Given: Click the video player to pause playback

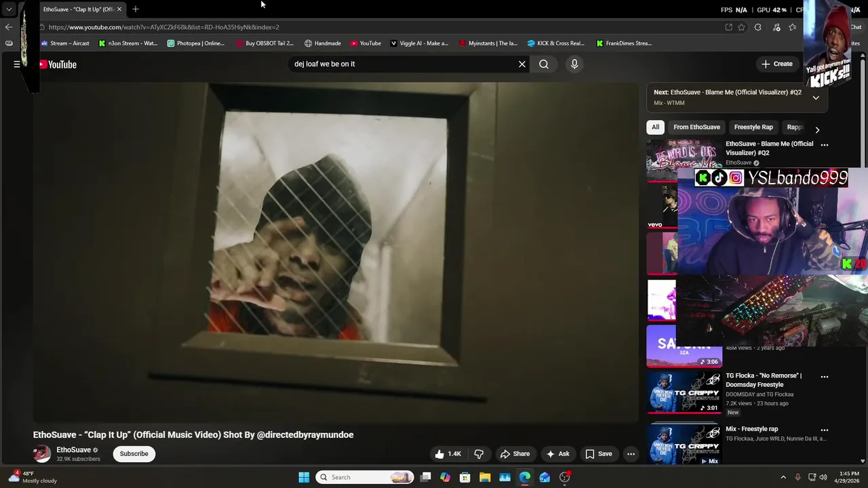Looking at the screenshot, I should [x=336, y=252].
